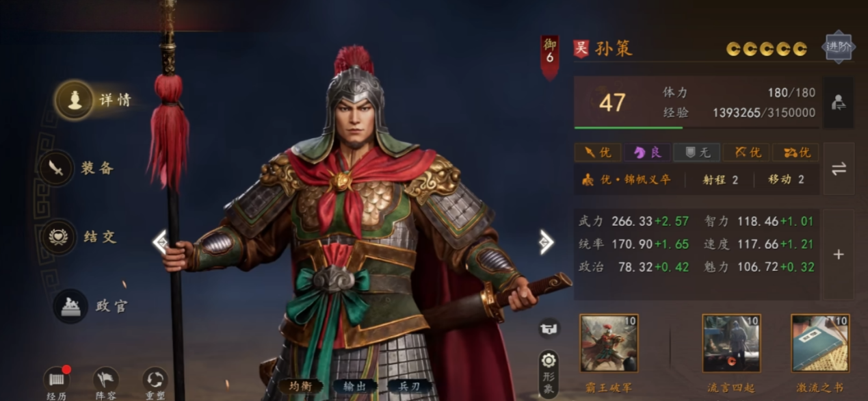Image resolution: width=868 pixels, height=401 pixels.
Task: Open the 形象 appearance gear icon
Action: pyautogui.click(x=549, y=361)
